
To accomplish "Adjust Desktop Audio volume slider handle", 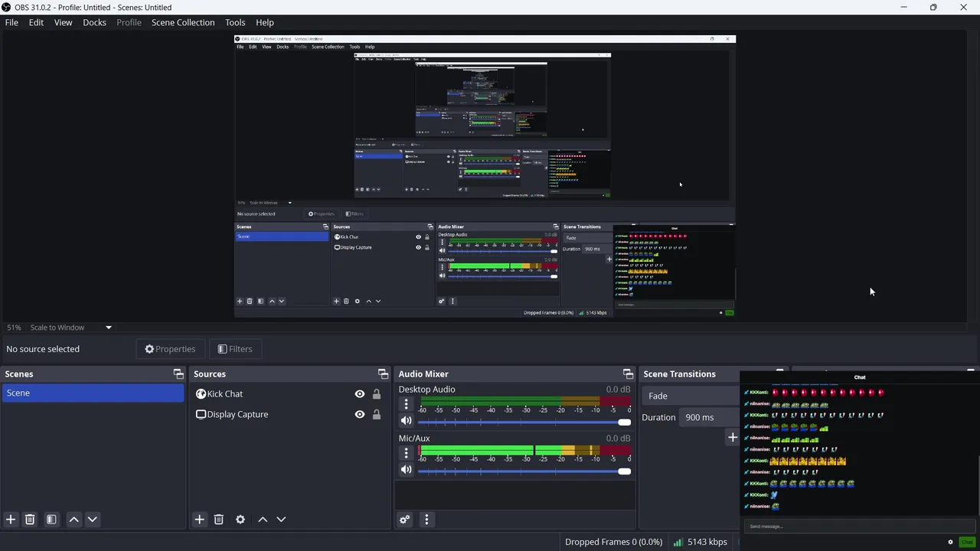I will tap(625, 422).
